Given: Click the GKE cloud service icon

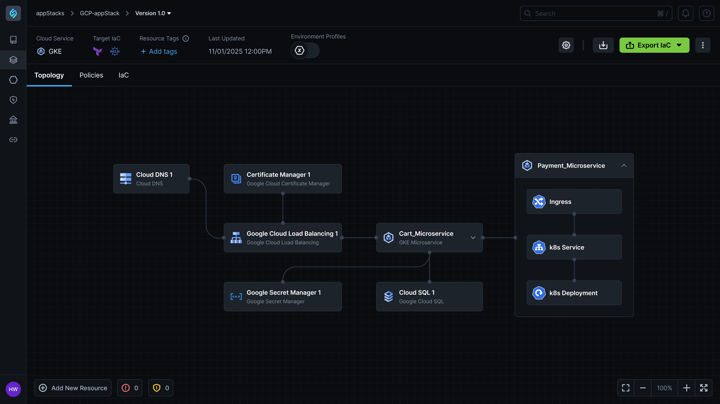Looking at the screenshot, I should [41, 51].
